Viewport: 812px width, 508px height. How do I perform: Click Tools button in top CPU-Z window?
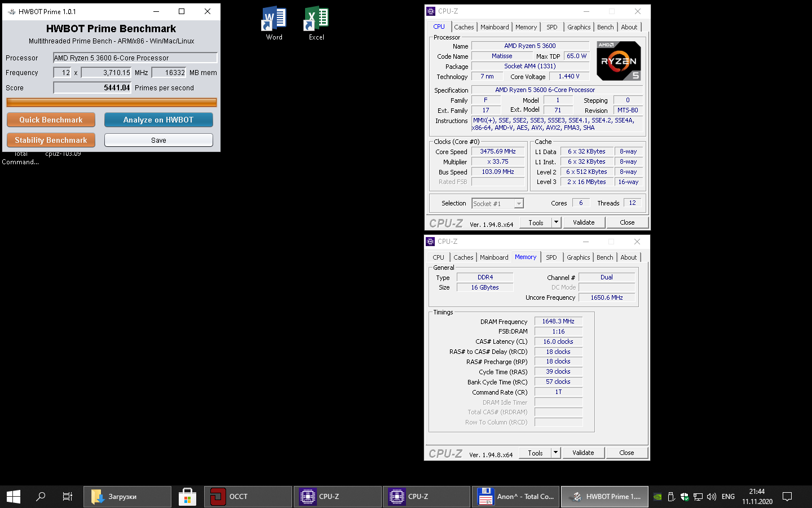click(x=536, y=222)
